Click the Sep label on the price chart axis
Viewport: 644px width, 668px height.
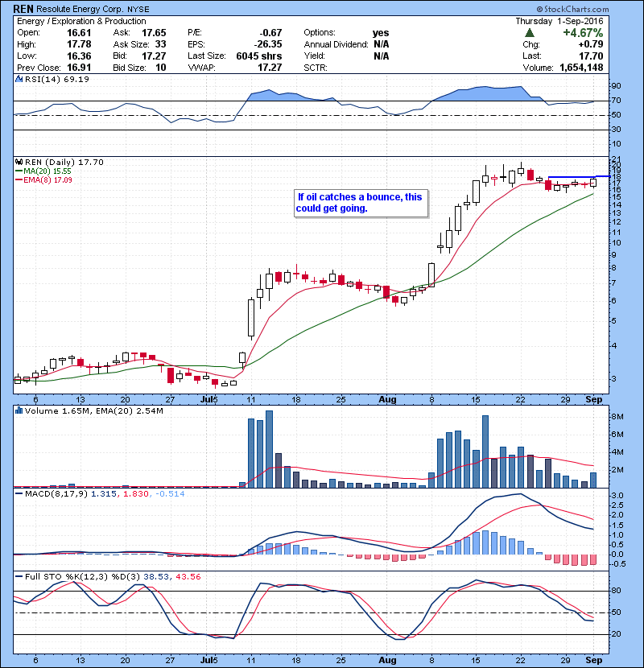(x=594, y=399)
